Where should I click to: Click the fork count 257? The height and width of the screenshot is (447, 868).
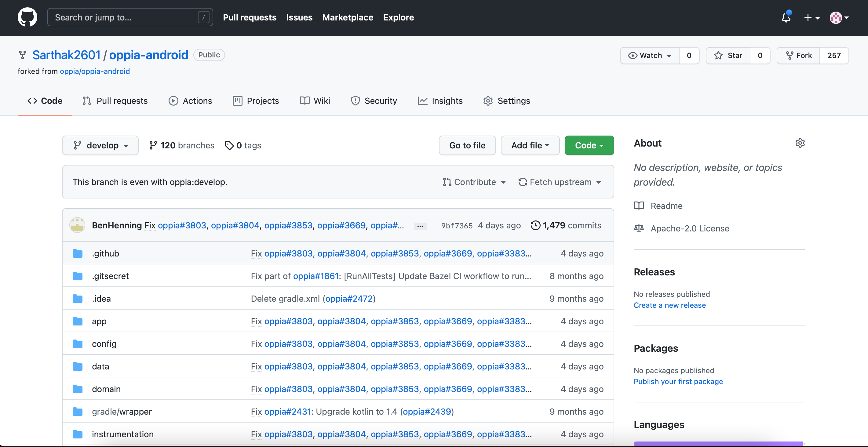pyautogui.click(x=834, y=55)
